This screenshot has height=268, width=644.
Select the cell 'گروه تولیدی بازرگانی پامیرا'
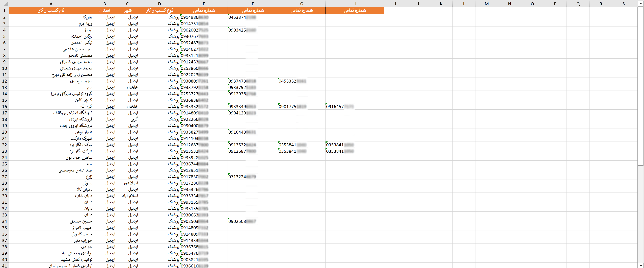click(x=51, y=94)
